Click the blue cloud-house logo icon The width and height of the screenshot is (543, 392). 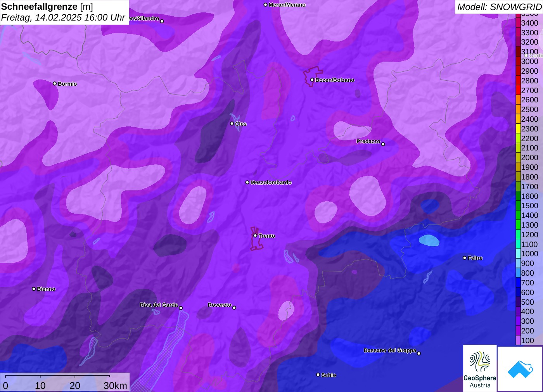pyautogui.click(x=520, y=369)
